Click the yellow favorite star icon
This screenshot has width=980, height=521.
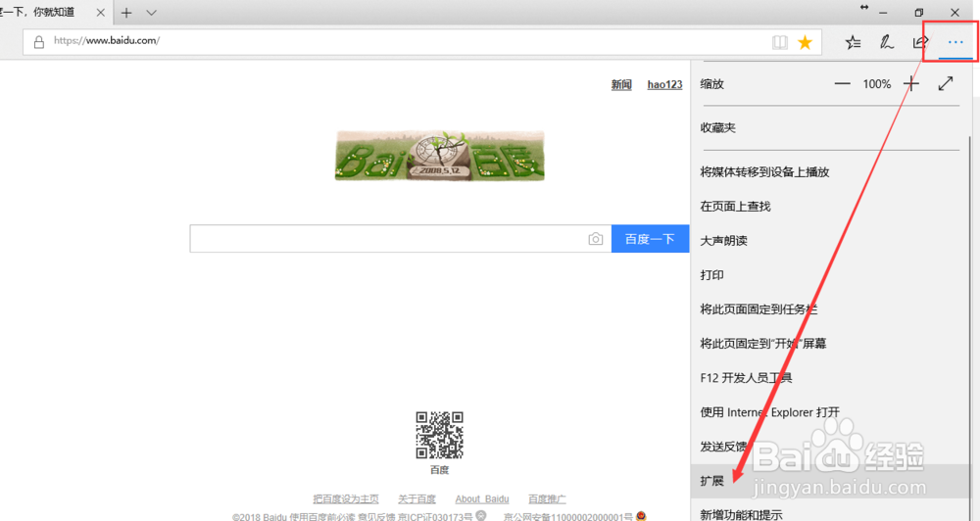click(805, 42)
